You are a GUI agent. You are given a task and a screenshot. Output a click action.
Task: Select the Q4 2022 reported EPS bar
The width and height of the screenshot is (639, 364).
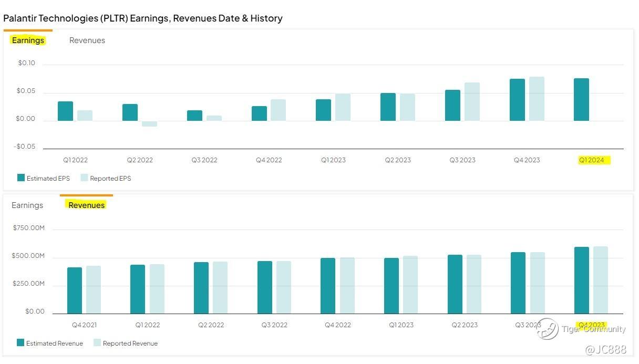279,110
